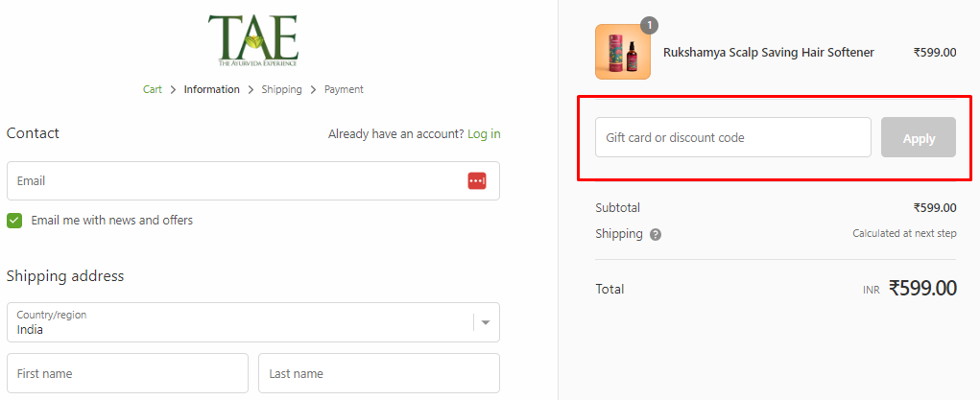Select the Shipping breadcrumb step
The width and height of the screenshot is (980, 400).
[x=281, y=89]
